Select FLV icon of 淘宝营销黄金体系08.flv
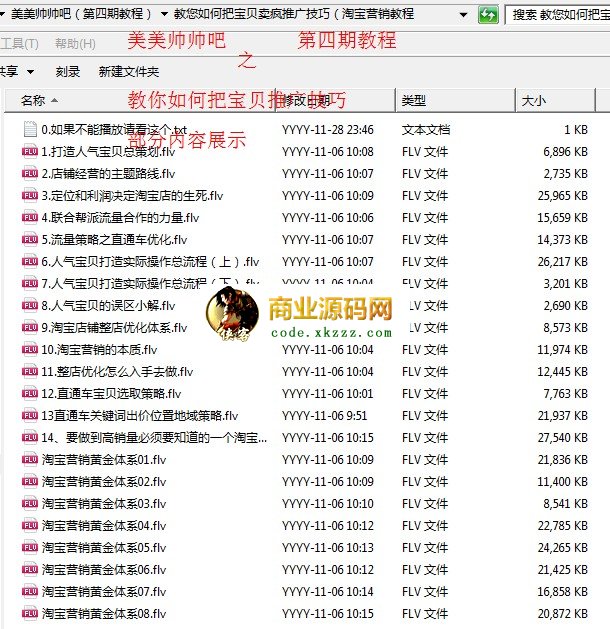The width and height of the screenshot is (610, 629). pos(30,613)
